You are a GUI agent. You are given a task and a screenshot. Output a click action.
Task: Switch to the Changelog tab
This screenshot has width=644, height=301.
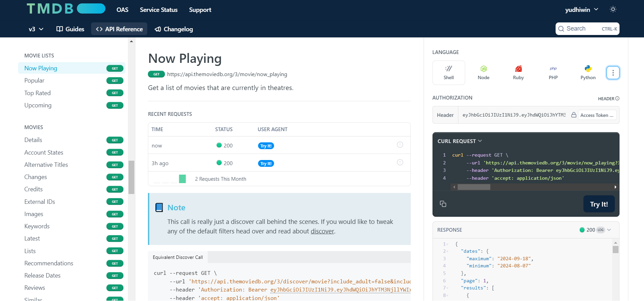click(x=174, y=29)
